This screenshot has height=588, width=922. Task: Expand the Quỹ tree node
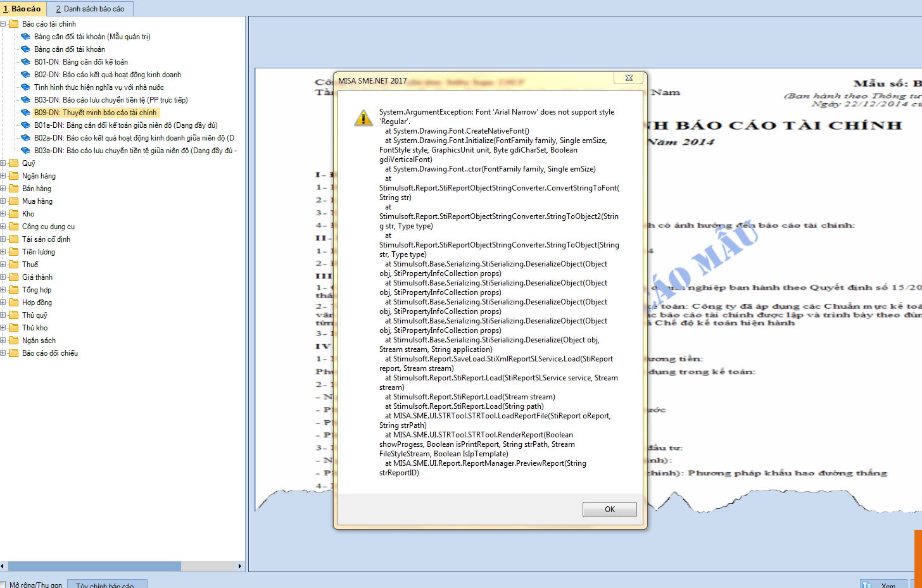coord(3,163)
